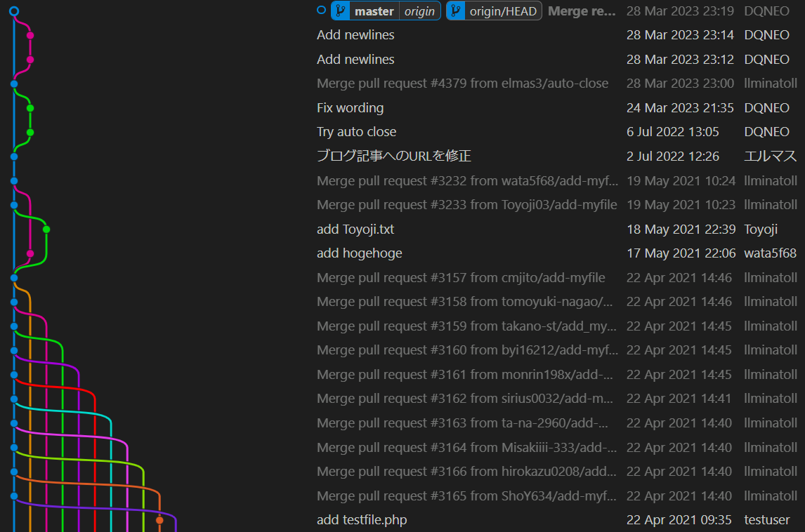Click the master branch label
The height and width of the screenshot is (532, 805).
tap(374, 11)
